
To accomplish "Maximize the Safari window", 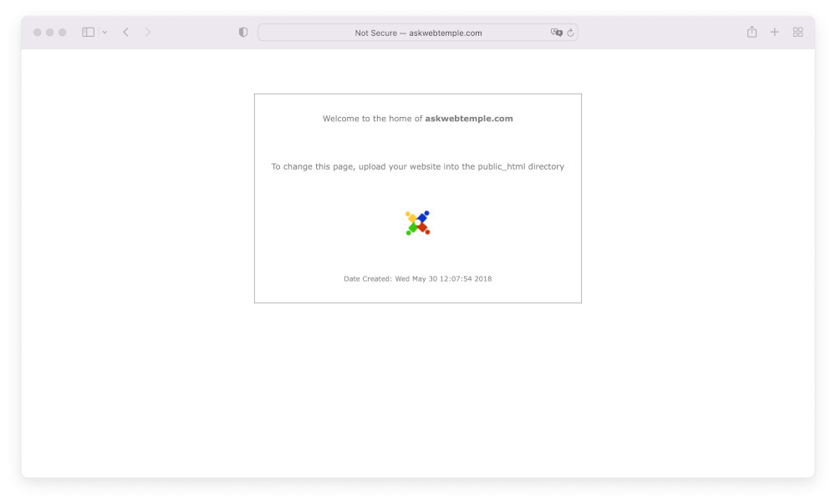I will pos(63,33).
